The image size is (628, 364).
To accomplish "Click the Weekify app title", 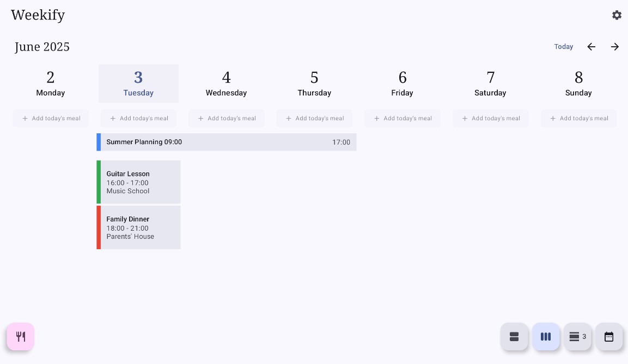I will [38, 15].
